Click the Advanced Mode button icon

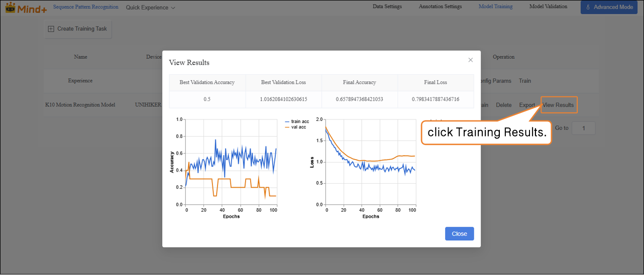click(x=588, y=8)
